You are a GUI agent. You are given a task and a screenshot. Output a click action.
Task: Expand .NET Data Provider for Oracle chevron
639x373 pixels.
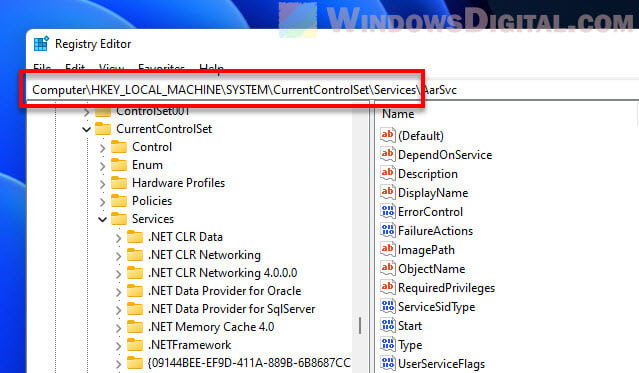click(x=118, y=292)
